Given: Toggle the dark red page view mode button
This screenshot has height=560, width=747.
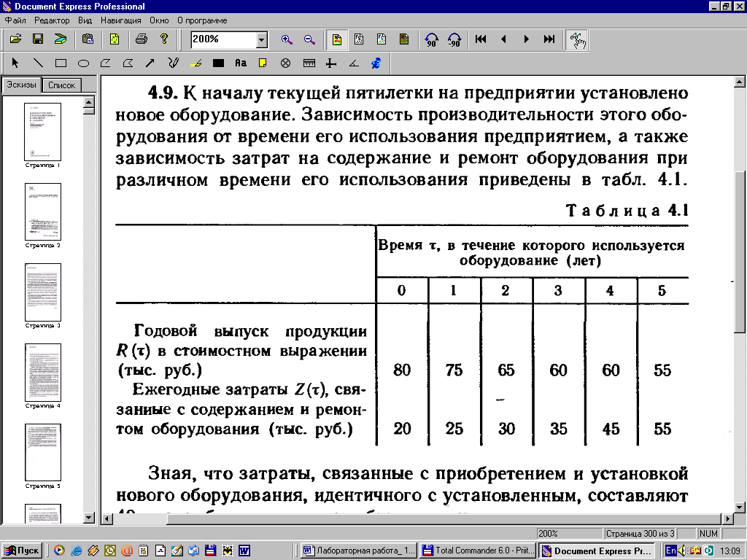Looking at the screenshot, I should click(x=404, y=39).
